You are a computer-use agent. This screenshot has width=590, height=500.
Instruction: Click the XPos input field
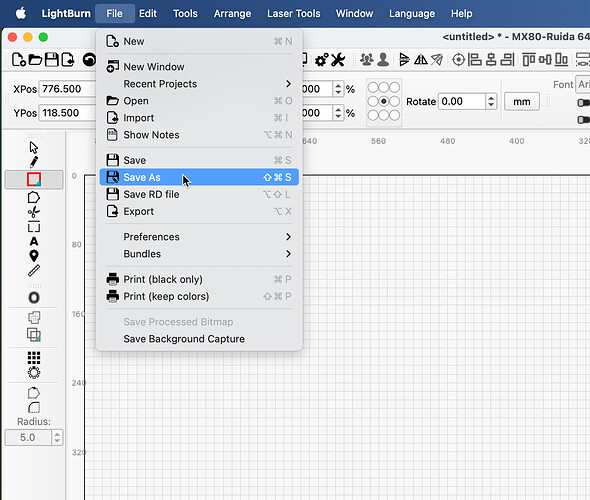click(68, 89)
